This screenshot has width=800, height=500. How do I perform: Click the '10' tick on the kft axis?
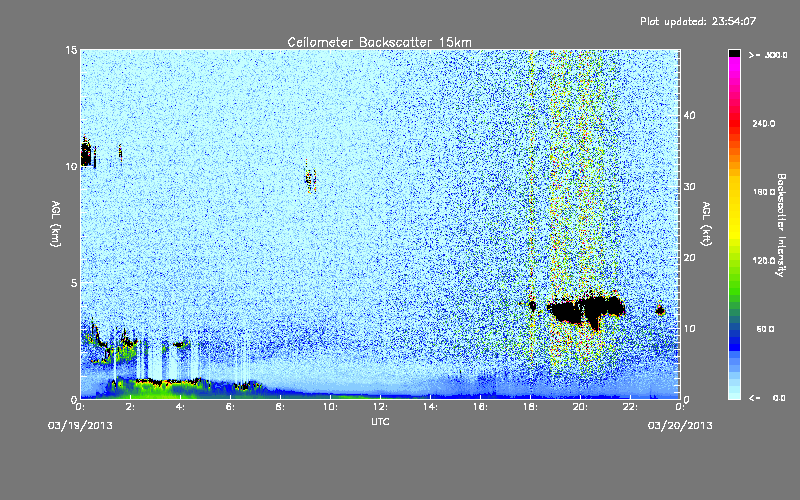(x=690, y=328)
